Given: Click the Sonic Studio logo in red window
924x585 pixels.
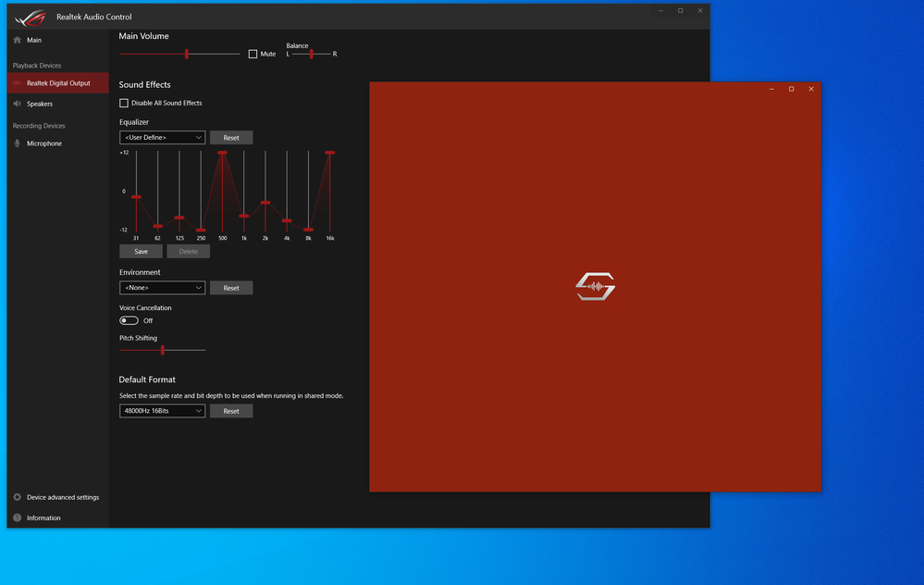Looking at the screenshot, I should (595, 287).
